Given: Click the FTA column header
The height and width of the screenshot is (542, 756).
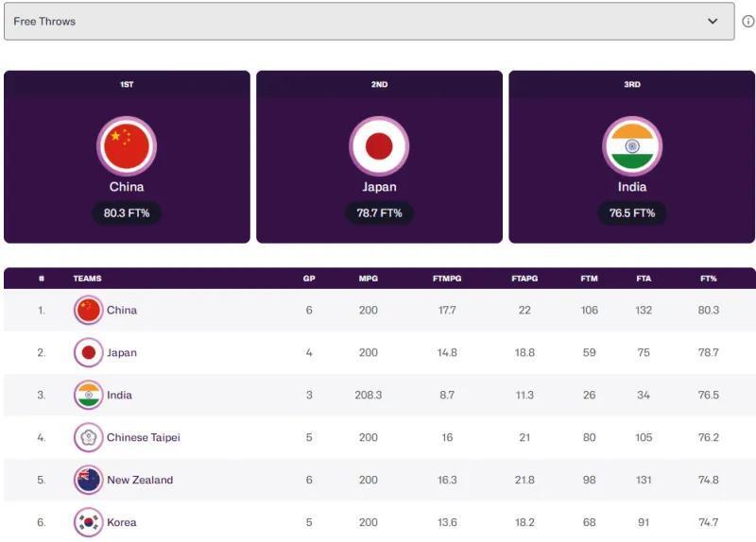Looking at the screenshot, I should 644,279.
